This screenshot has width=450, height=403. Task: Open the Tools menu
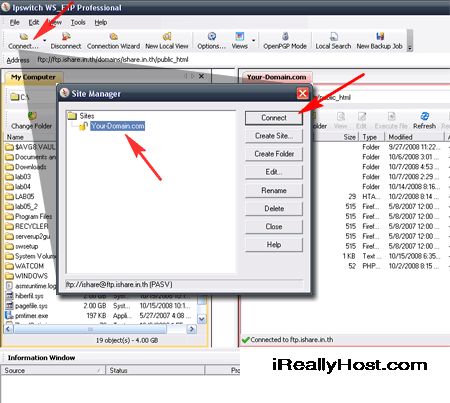[x=78, y=22]
